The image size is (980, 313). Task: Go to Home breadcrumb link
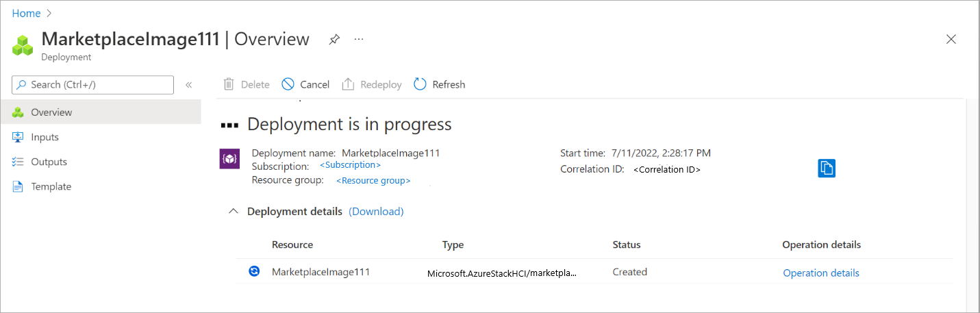click(26, 13)
